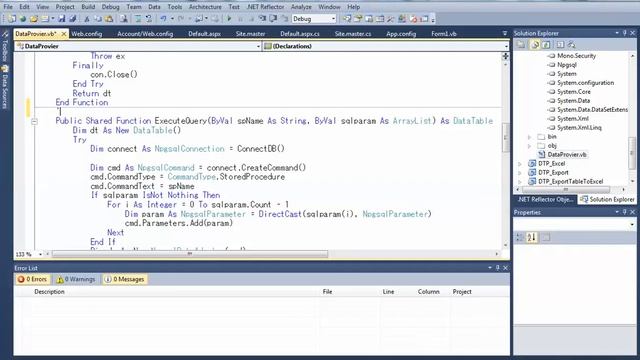Viewport: 640px width, 360px height.
Task: Expand the DTP_Excel project node
Action: 520,164
